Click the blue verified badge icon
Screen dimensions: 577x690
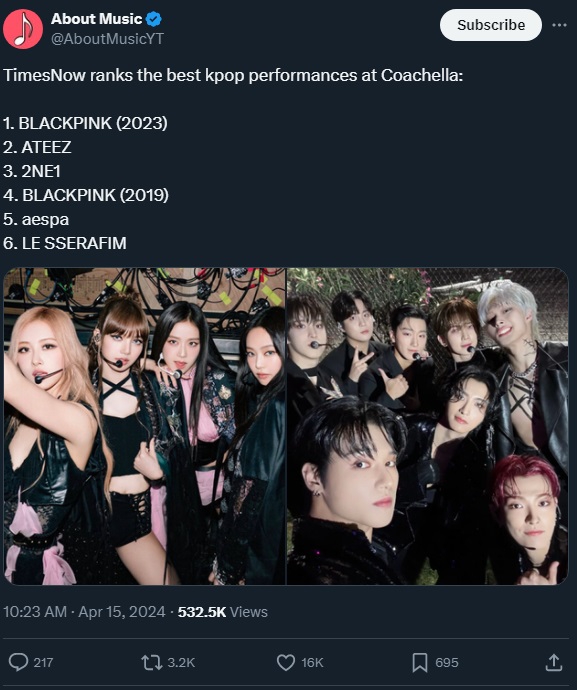(154, 19)
